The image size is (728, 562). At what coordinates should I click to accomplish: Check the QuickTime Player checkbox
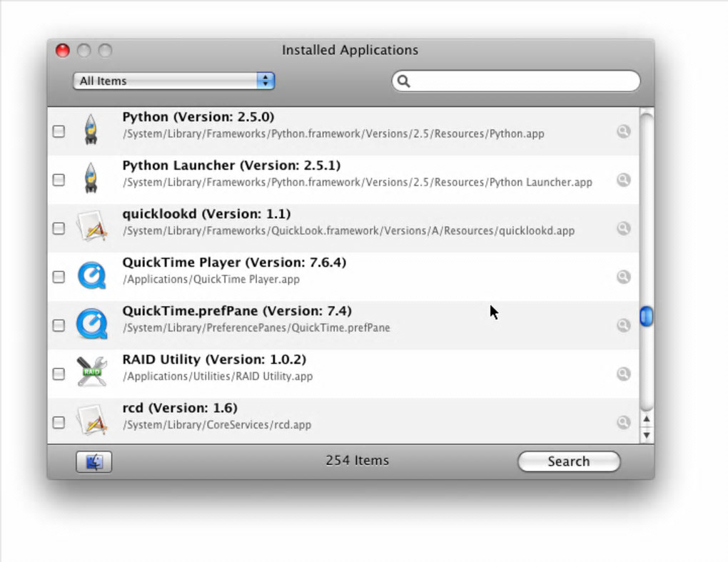point(59,277)
